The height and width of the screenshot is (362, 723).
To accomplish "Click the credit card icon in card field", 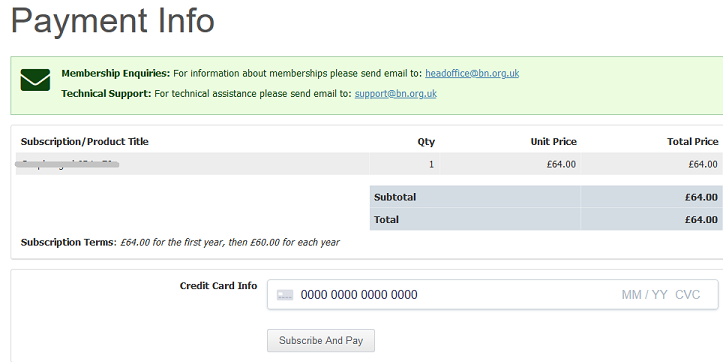I will pyautogui.click(x=285, y=295).
